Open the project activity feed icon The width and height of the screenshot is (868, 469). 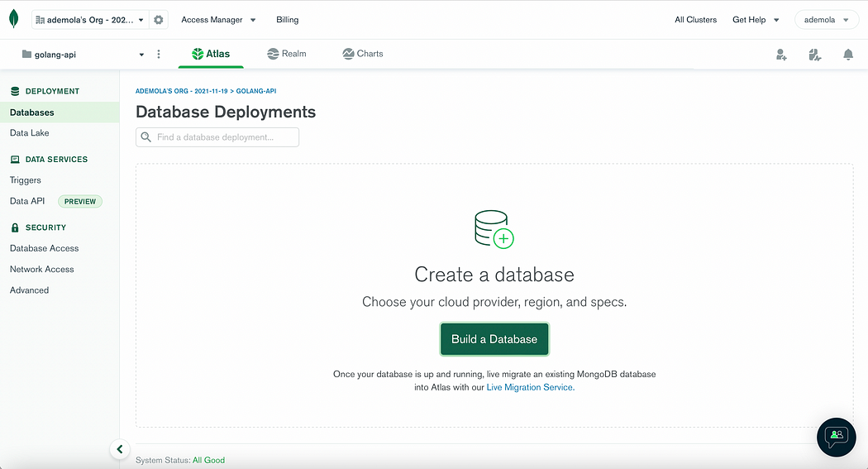pos(814,55)
